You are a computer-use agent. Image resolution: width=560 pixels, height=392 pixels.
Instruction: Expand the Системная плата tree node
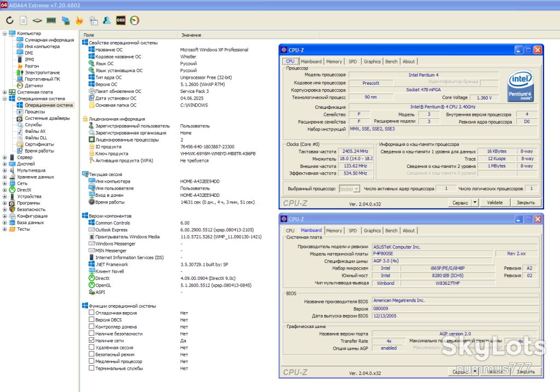pyautogui.click(x=4, y=92)
